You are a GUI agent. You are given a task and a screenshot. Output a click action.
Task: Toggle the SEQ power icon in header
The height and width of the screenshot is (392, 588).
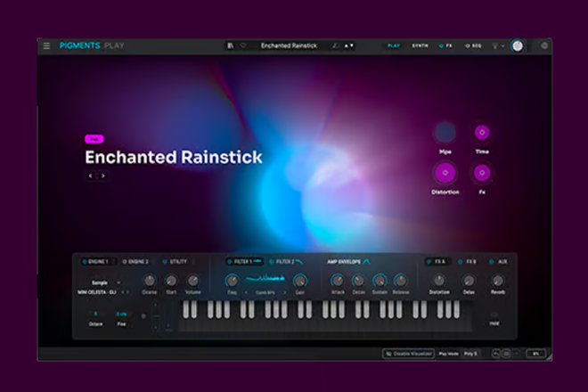[467, 45]
